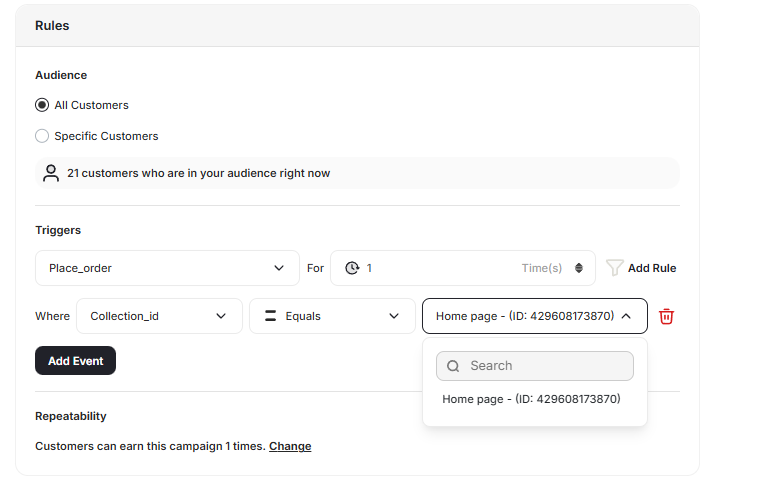
Task: Click the Time(s) stepper arrows
Action: (578, 268)
